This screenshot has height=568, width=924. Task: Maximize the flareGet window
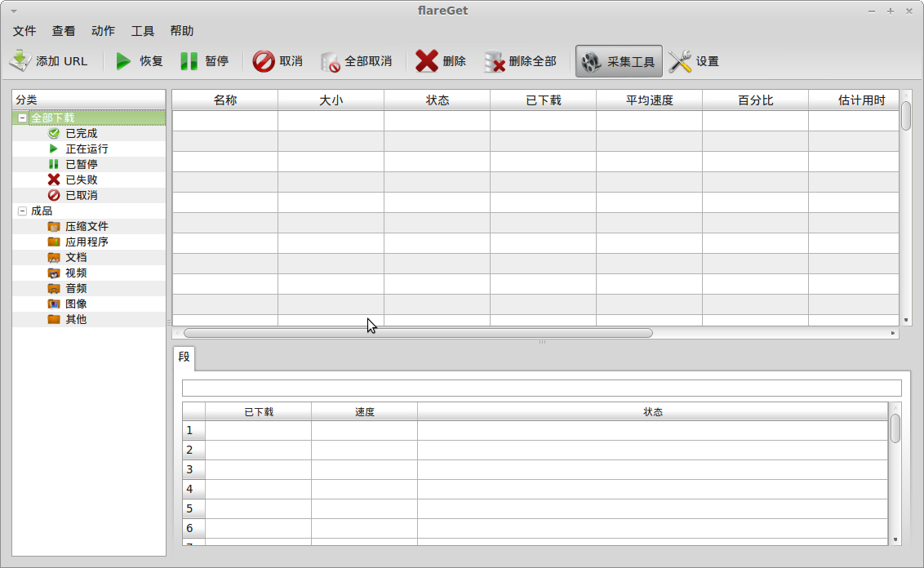click(891, 11)
